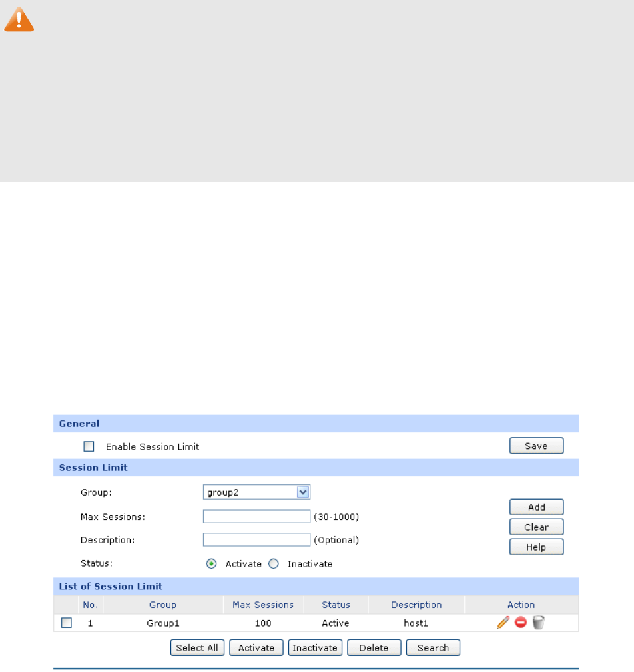Click the Group1 cell in the list
634x672 pixels.
[x=163, y=623]
